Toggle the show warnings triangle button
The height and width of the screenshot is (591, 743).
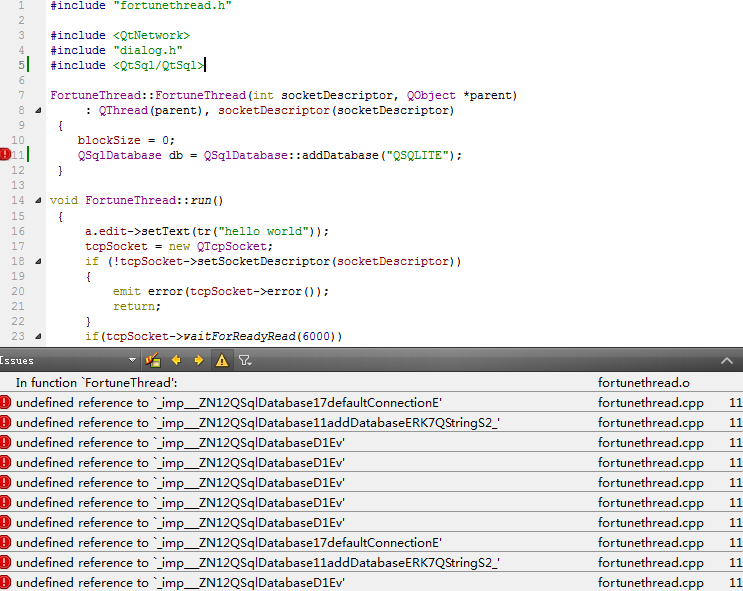coord(222,361)
